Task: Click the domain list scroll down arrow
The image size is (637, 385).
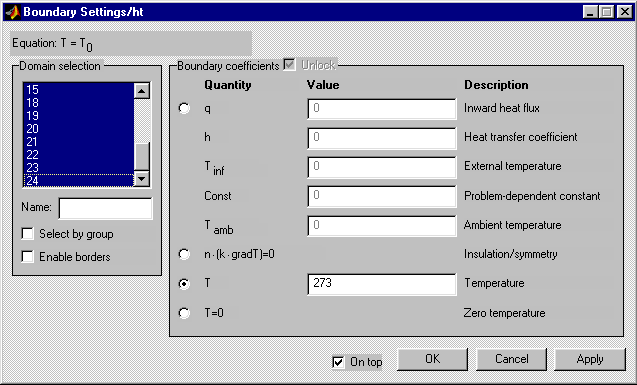Action: [x=142, y=178]
